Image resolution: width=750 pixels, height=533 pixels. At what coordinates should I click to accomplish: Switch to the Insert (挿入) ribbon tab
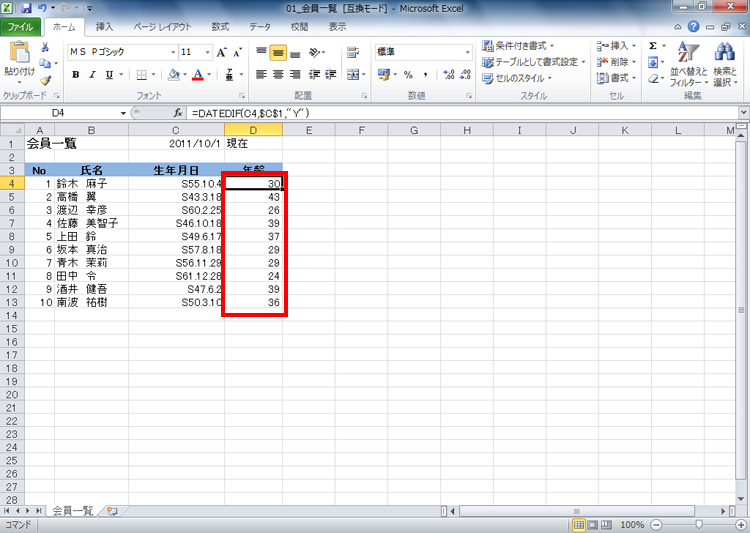[104, 27]
